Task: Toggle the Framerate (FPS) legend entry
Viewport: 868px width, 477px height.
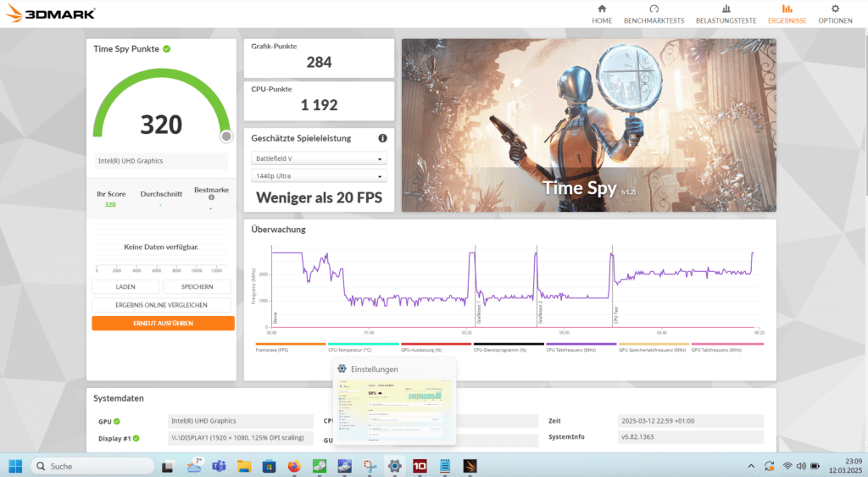Action: [x=291, y=347]
